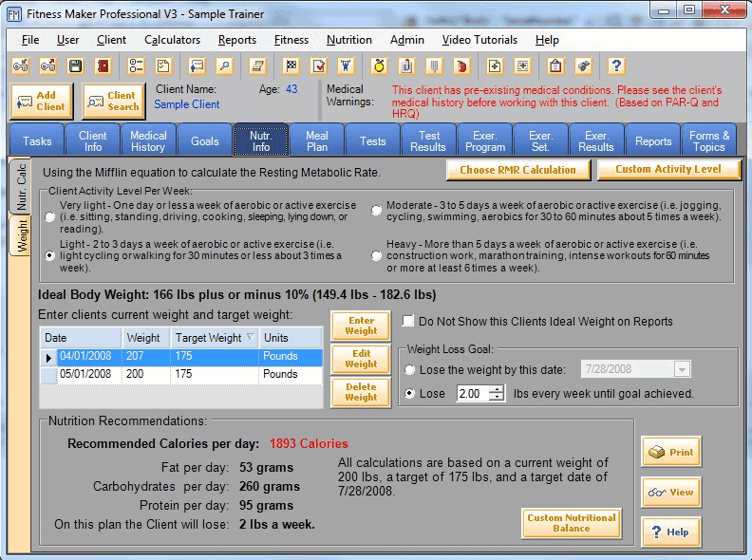Open the Admin menu

(407, 40)
